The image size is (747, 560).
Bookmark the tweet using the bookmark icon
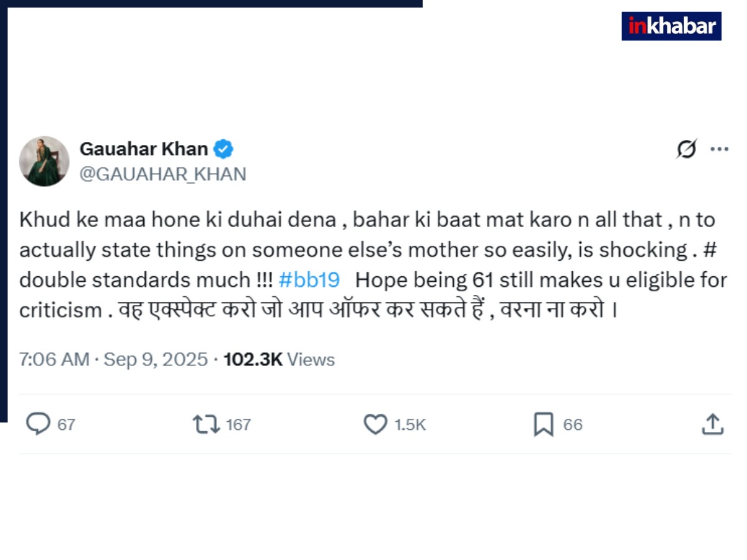(x=545, y=425)
